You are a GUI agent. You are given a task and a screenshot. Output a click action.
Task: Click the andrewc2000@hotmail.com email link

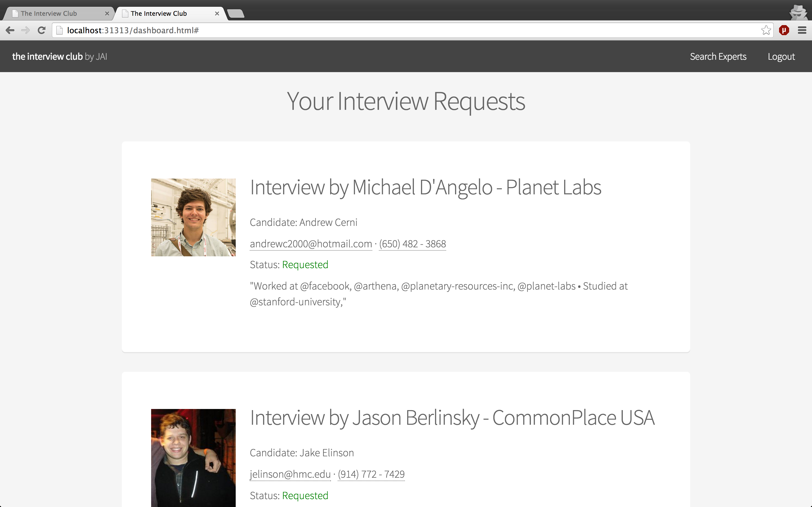[311, 244]
